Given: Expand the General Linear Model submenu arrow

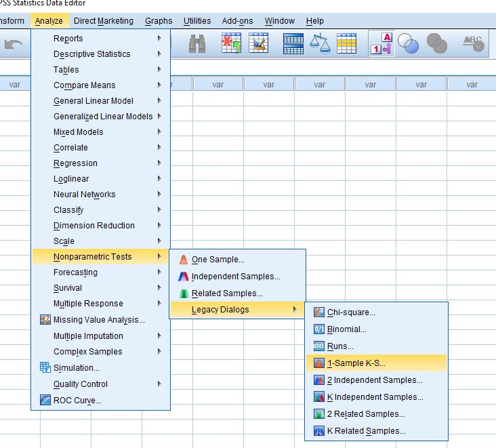Looking at the screenshot, I should click(x=159, y=100).
